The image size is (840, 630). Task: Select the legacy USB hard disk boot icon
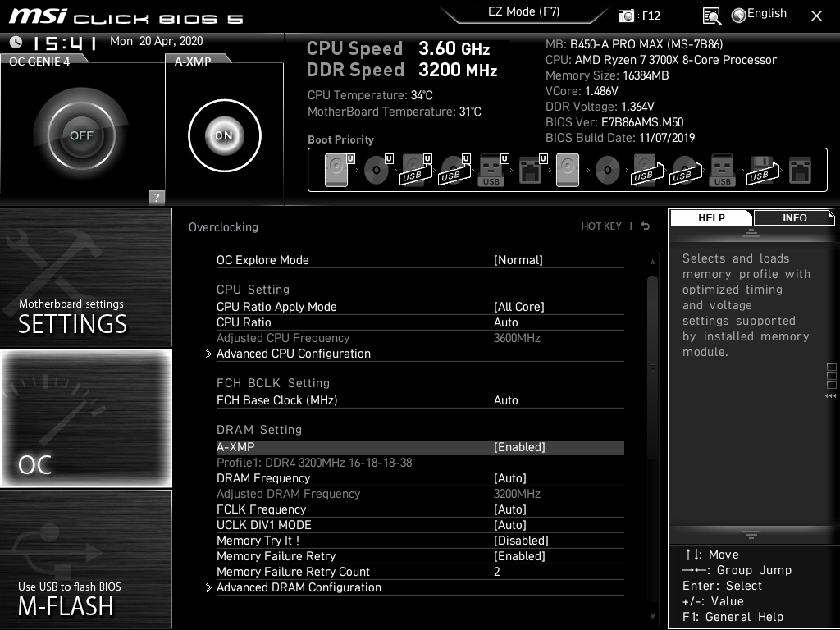coord(646,170)
